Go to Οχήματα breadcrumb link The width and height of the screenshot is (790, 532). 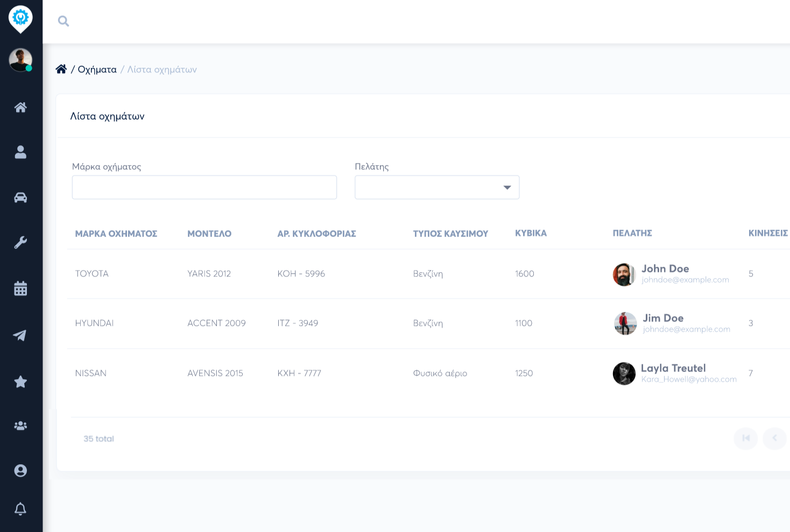(x=97, y=69)
